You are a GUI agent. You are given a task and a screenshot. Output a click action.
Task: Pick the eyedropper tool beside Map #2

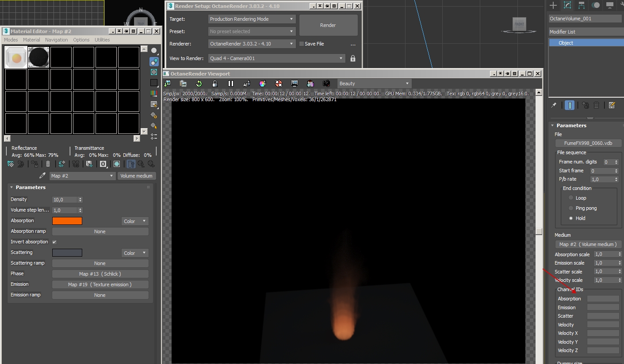[42, 176]
